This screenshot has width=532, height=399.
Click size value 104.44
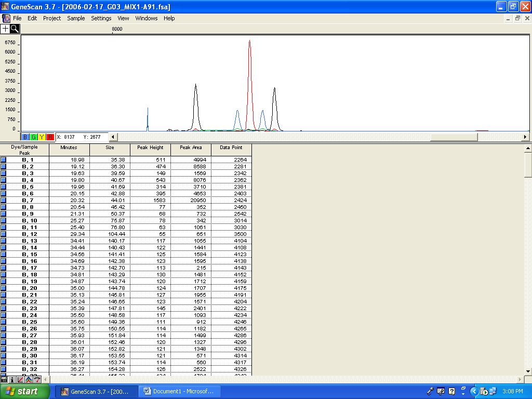click(117, 234)
